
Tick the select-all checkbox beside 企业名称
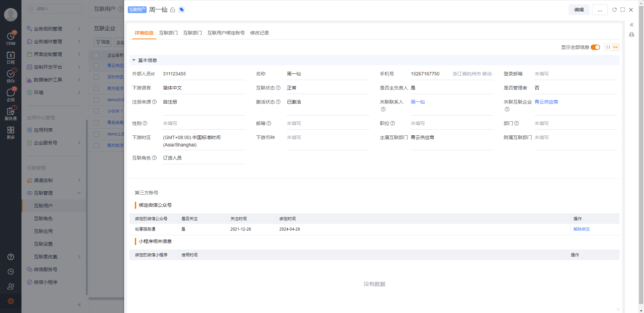tap(96, 55)
